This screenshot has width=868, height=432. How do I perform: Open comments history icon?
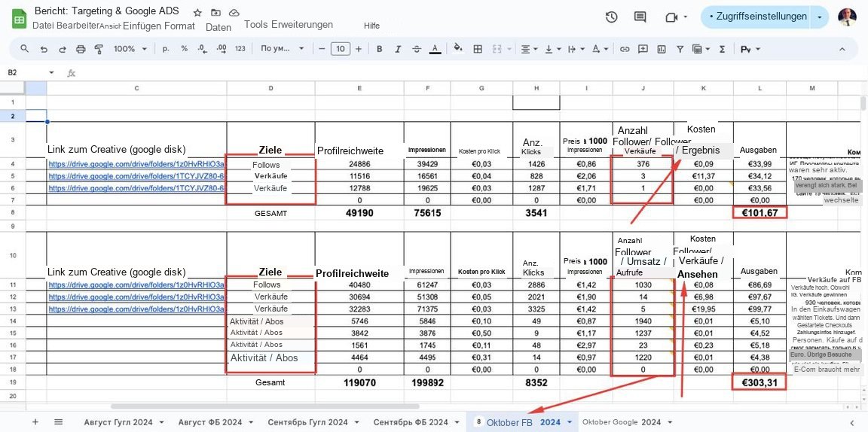point(640,17)
